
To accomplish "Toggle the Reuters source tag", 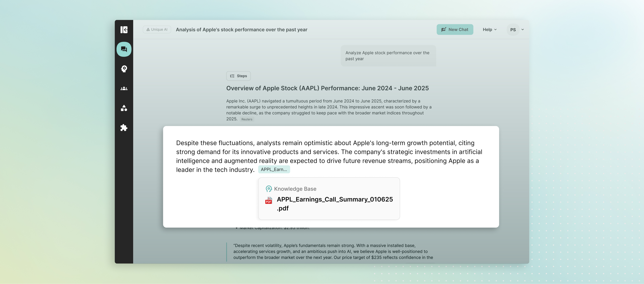I will [246, 119].
